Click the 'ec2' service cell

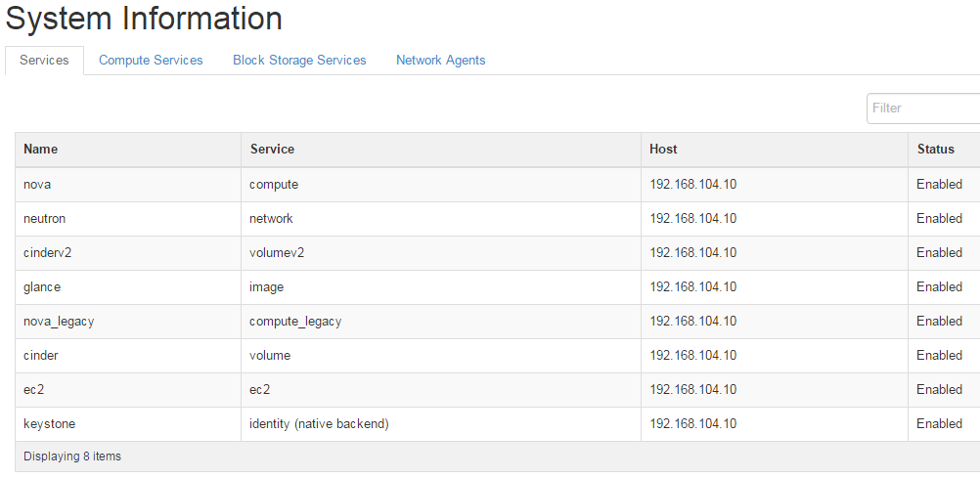point(441,390)
